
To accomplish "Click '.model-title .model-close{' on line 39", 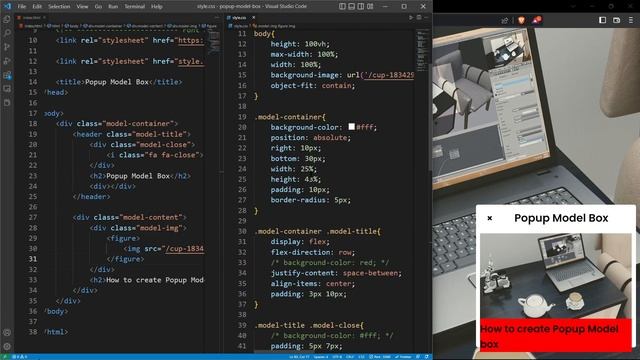I will (309, 325).
